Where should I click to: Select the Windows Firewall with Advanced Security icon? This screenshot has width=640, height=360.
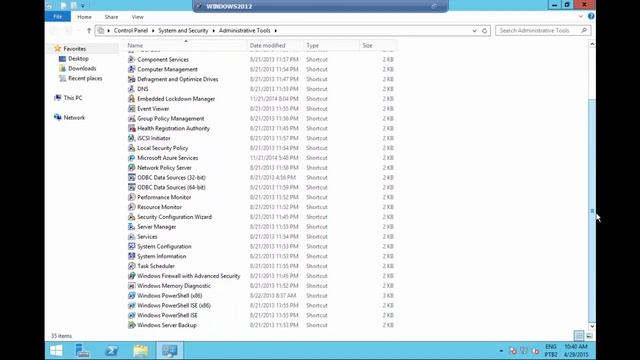[x=131, y=276]
